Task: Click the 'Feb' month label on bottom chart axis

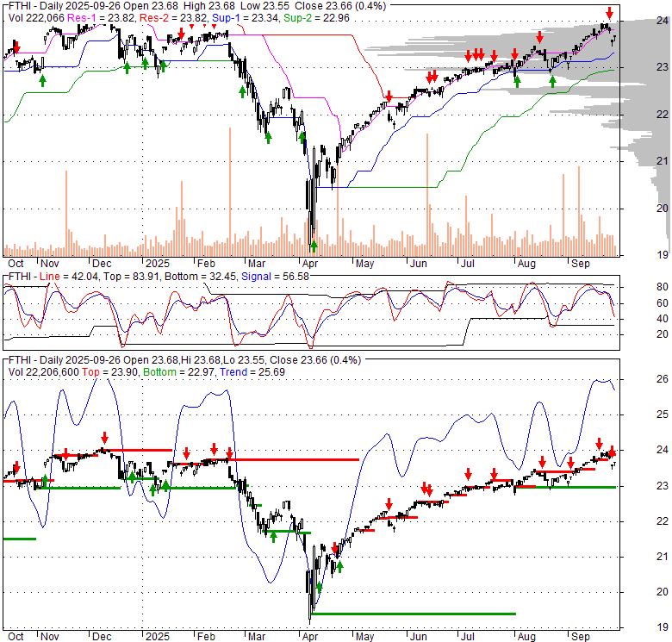Action: point(206,637)
